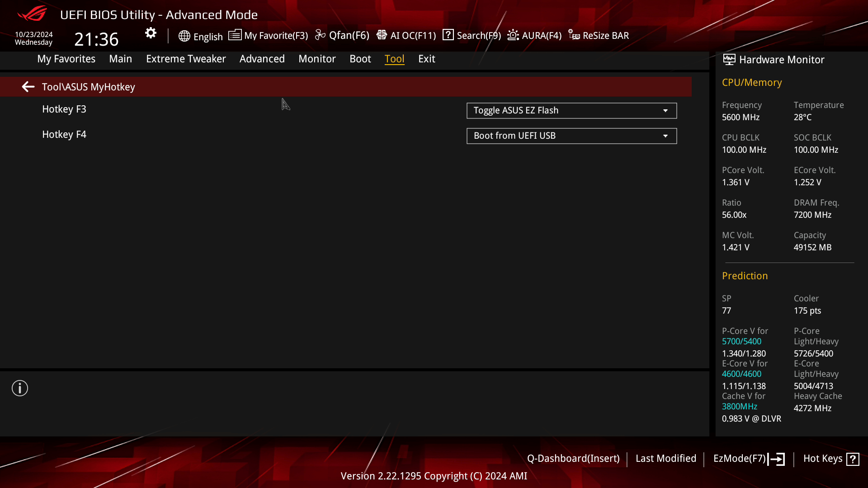Open My Favorites menu section
Image resolution: width=868 pixels, height=488 pixels.
(66, 58)
